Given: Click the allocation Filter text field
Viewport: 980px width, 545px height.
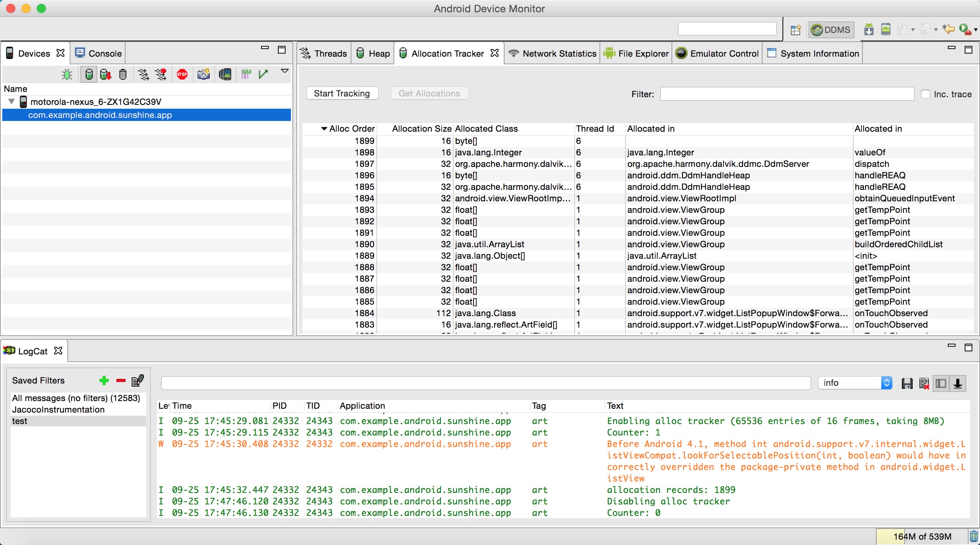Looking at the screenshot, I should click(787, 94).
